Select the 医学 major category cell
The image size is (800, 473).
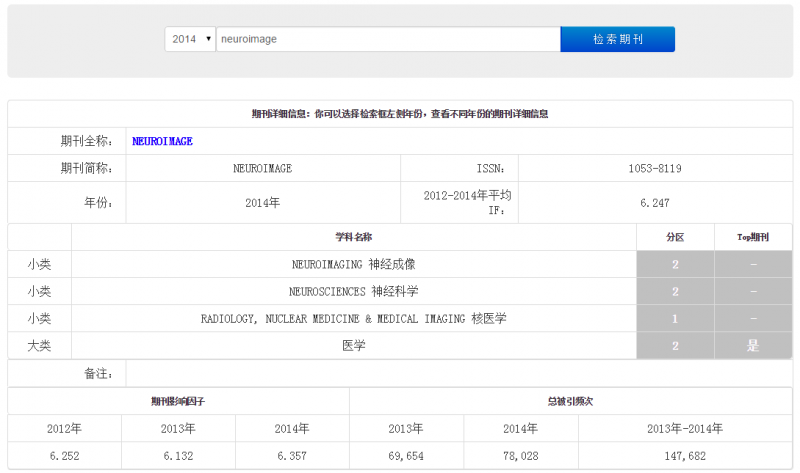(354, 345)
